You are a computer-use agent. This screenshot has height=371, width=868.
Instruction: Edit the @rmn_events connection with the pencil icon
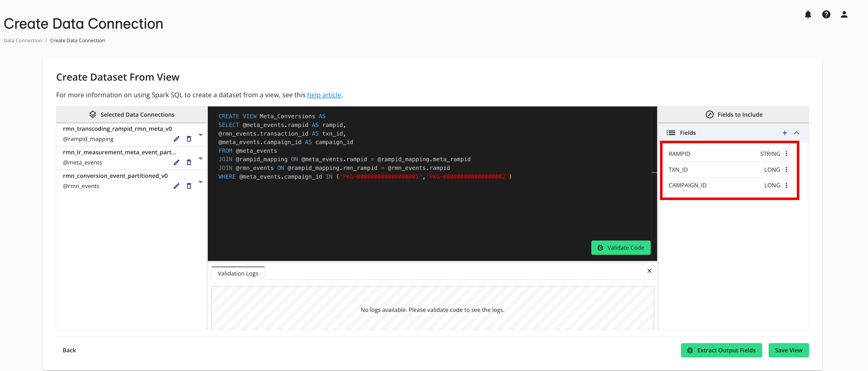[177, 186]
